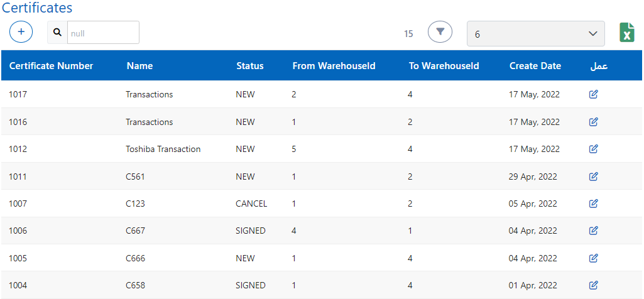Image resolution: width=644 pixels, height=299 pixels.
Task: Click edit icon for certificate 1004
Action: tap(593, 285)
